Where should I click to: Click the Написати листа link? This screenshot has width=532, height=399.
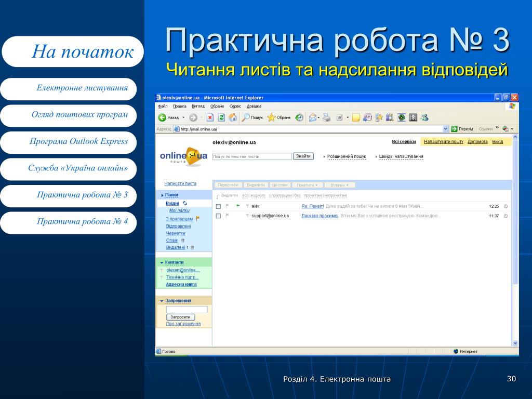180,183
